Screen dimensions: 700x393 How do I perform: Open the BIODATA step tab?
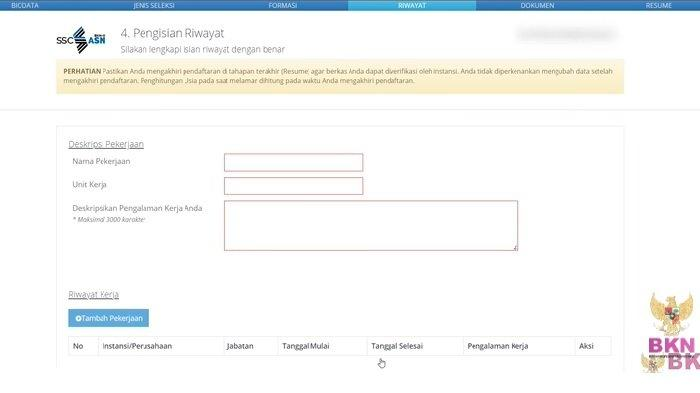25,5
